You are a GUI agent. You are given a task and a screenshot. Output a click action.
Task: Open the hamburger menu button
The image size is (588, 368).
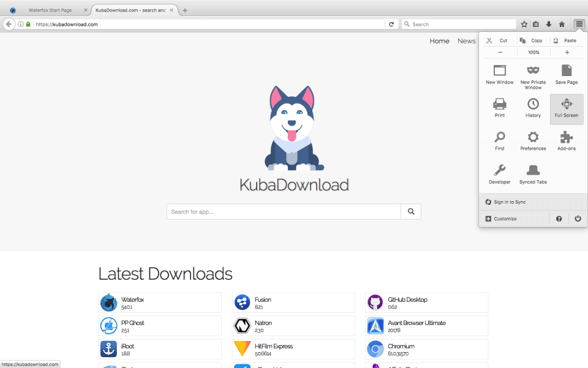pos(579,24)
